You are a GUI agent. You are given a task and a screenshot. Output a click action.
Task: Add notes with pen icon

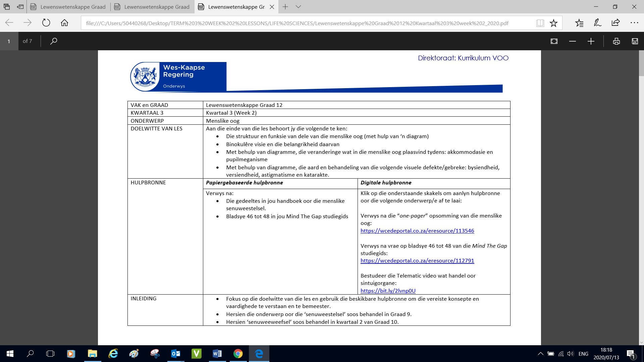[597, 23]
